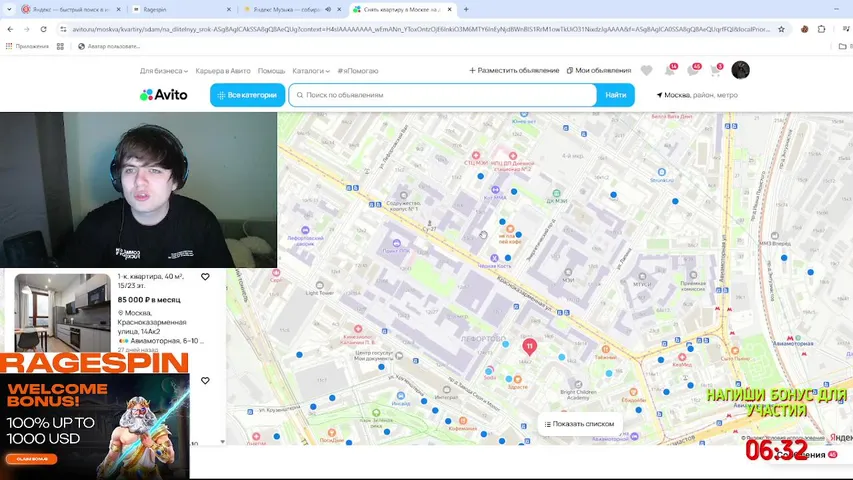The width and height of the screenshot is (853, 480).
Task: Open Все категории menu
Action: [248, 95]
